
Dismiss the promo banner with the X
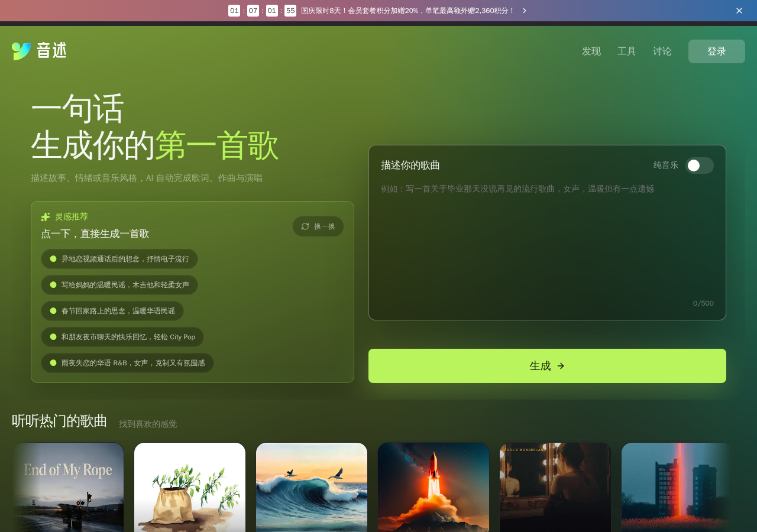[739, 11]
